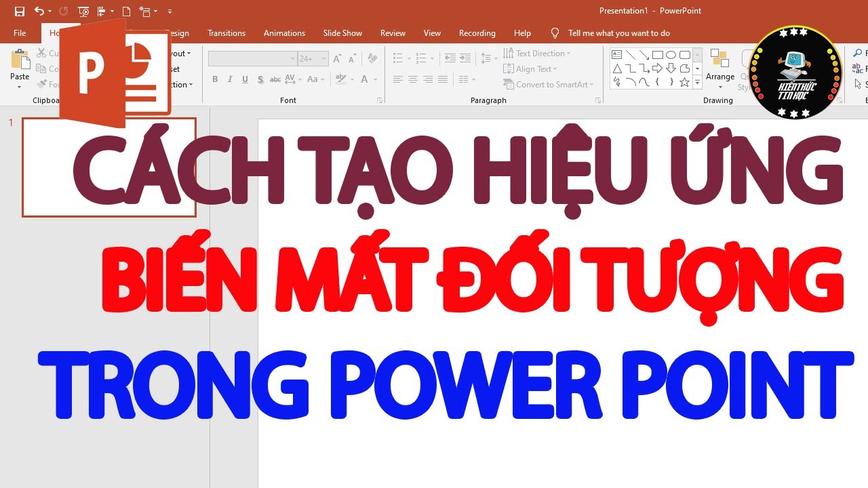Open the Text Direction dropdown
Image resolution: width=868 pixels, height=488 pixels.
click(x=537, y=54)
